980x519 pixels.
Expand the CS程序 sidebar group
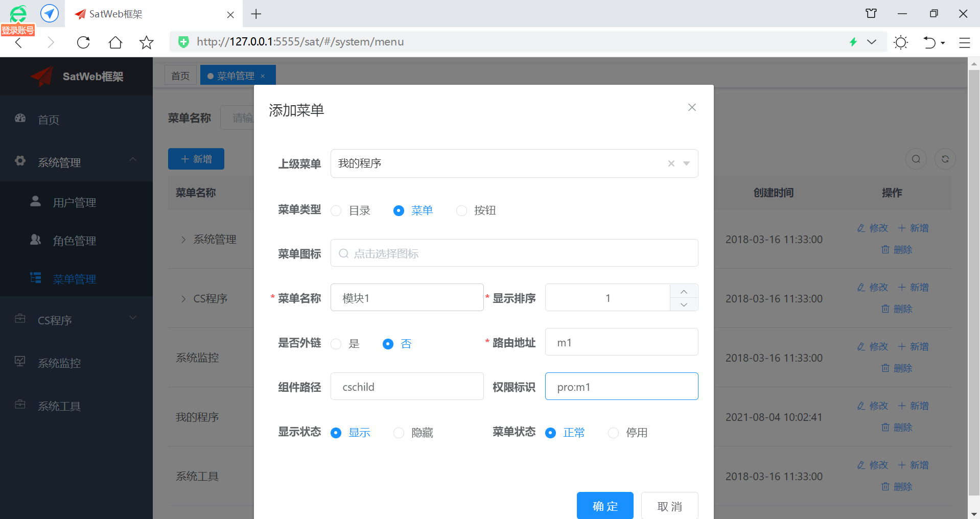[76, 320]
